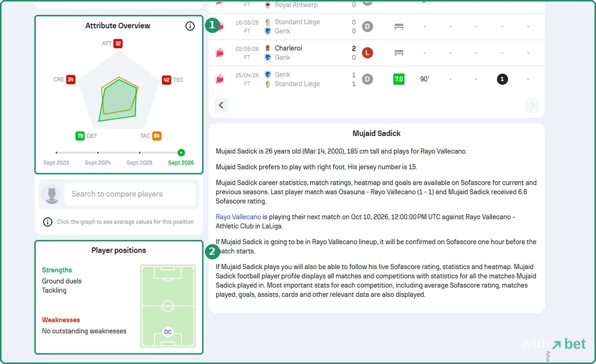Click the ATT 32 attribute badge
Screen dimensions: 596x364
coord(118,44)
